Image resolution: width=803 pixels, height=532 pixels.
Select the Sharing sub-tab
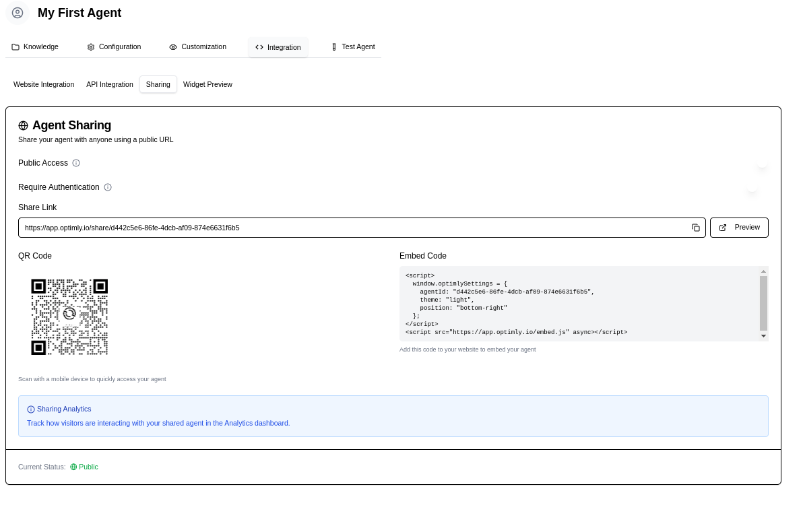158,84
